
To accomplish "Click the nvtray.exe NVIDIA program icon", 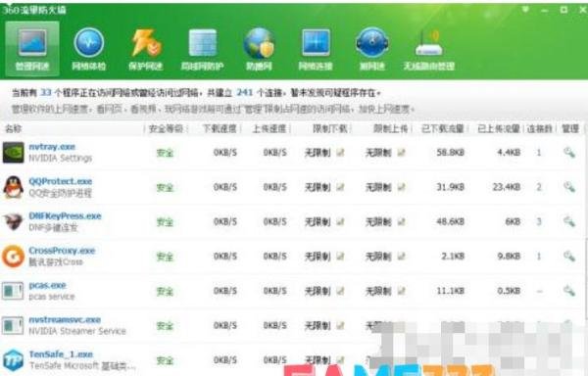I will (x=13, y=152).
